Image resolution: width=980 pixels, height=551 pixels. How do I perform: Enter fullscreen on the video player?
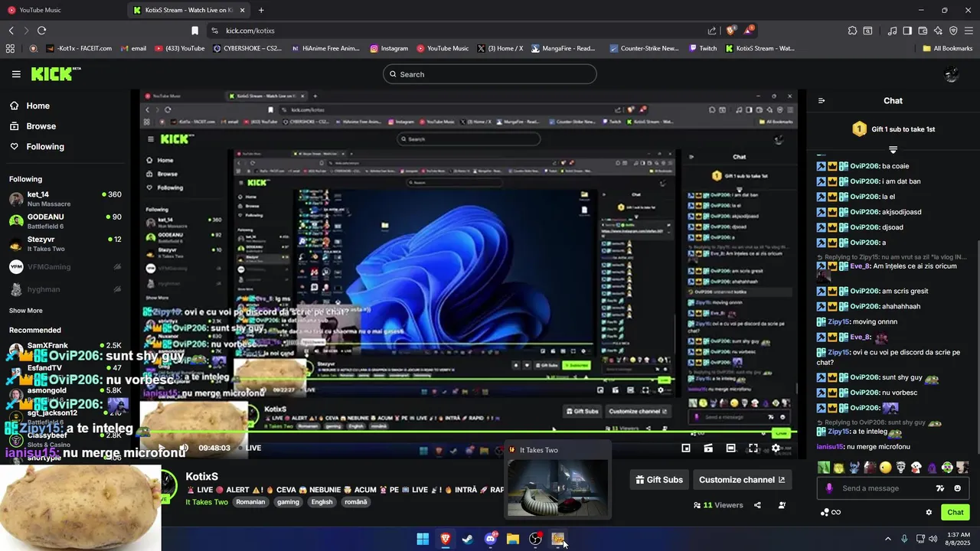pos(753,448)
